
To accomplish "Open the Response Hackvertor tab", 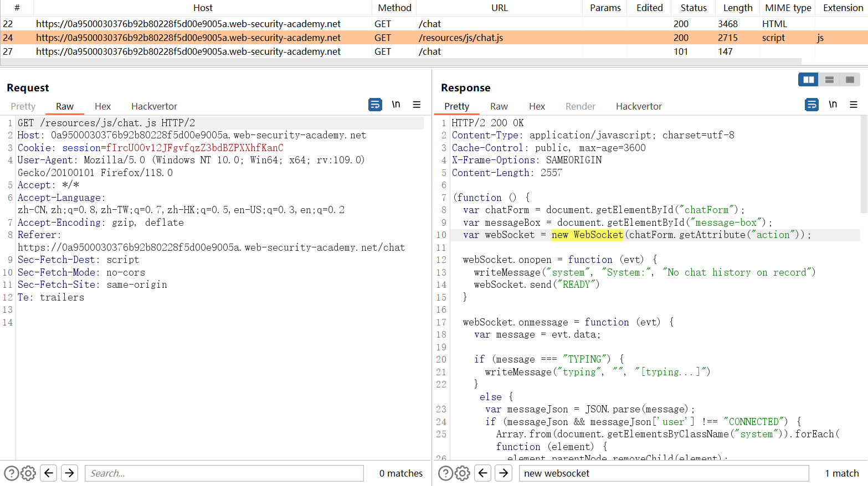I will coord(639,106).
